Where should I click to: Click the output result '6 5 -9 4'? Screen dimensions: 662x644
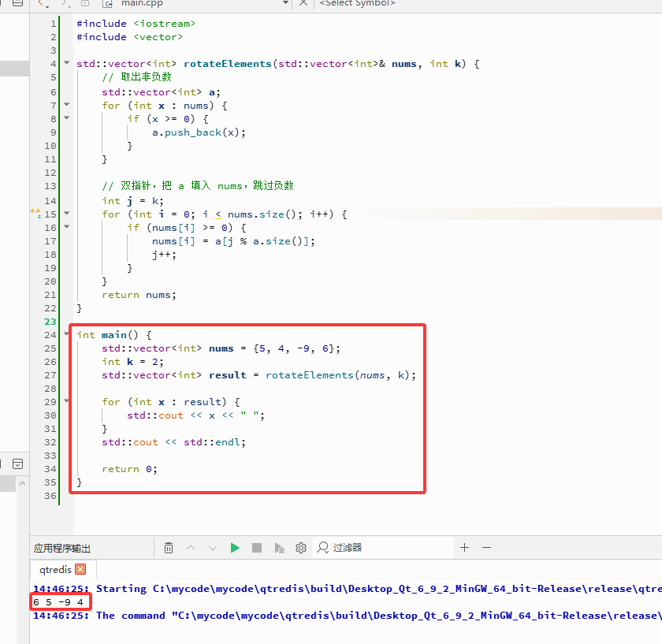pyautogui.click(x=58, y=602)
